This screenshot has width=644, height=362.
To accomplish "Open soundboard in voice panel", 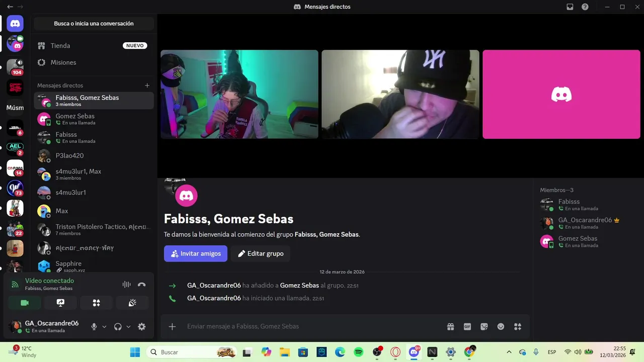I will tap(132, 303).
